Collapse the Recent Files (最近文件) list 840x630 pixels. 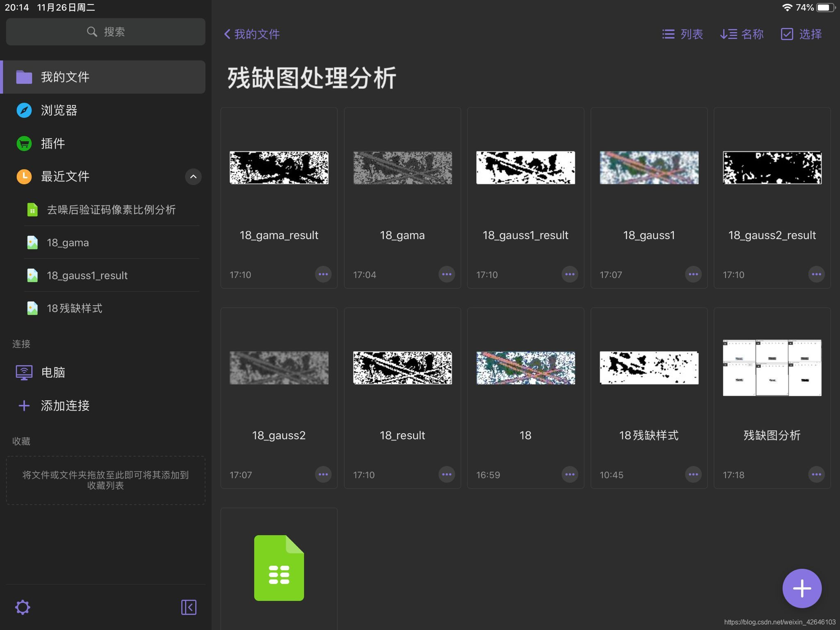193,177
